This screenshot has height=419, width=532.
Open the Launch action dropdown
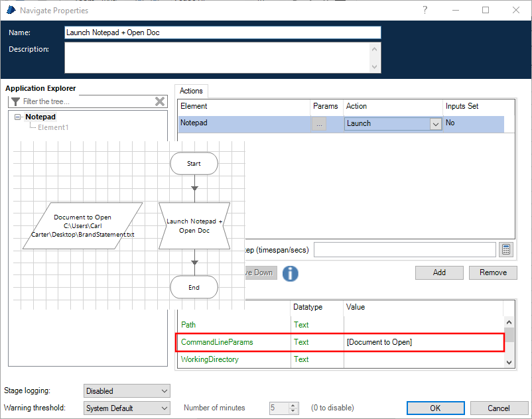pos(436,124)
